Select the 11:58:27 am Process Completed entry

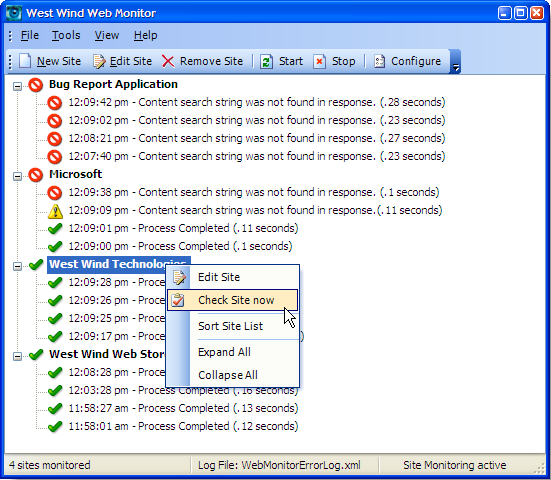(183, 408)
